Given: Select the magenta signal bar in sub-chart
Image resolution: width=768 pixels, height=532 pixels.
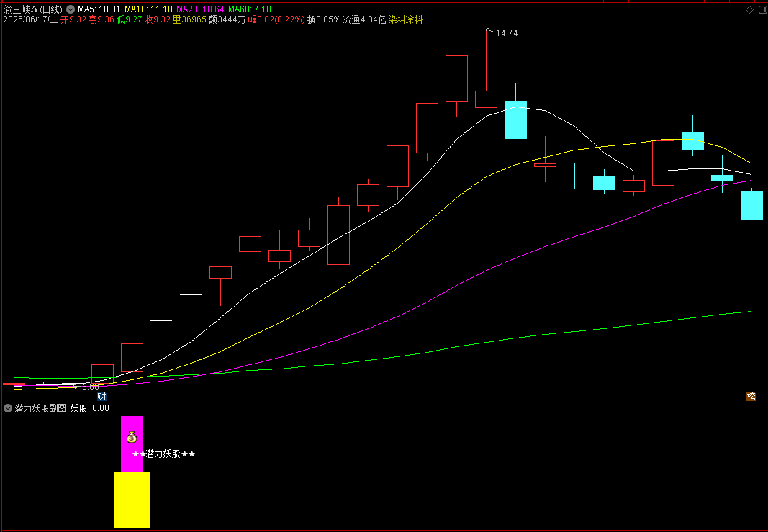Looking at the screenshot, I should (132, 444).
